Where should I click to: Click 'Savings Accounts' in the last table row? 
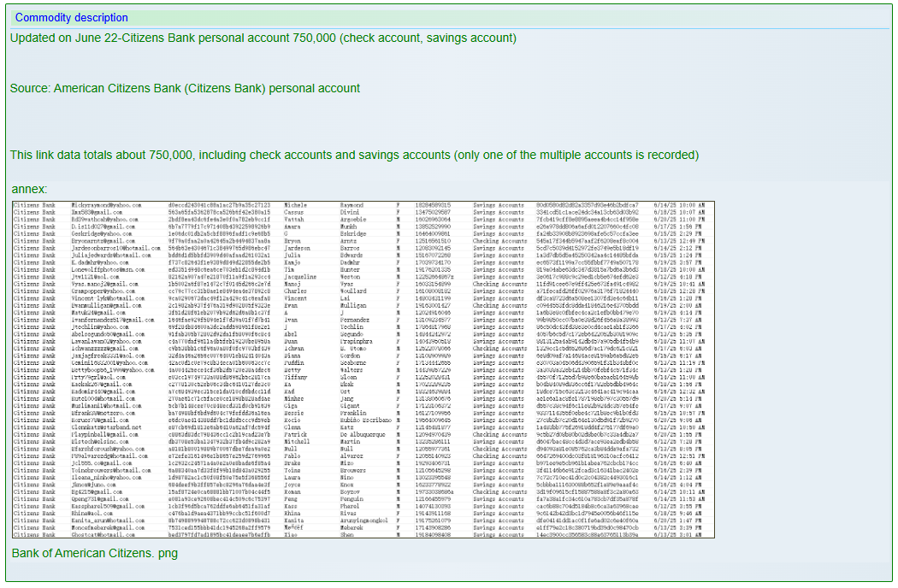pos(499,533)
